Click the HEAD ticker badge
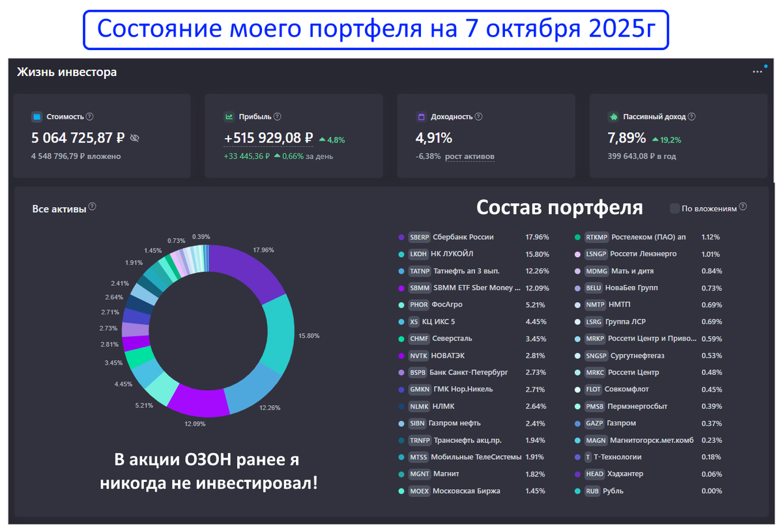 pos(594,474)
